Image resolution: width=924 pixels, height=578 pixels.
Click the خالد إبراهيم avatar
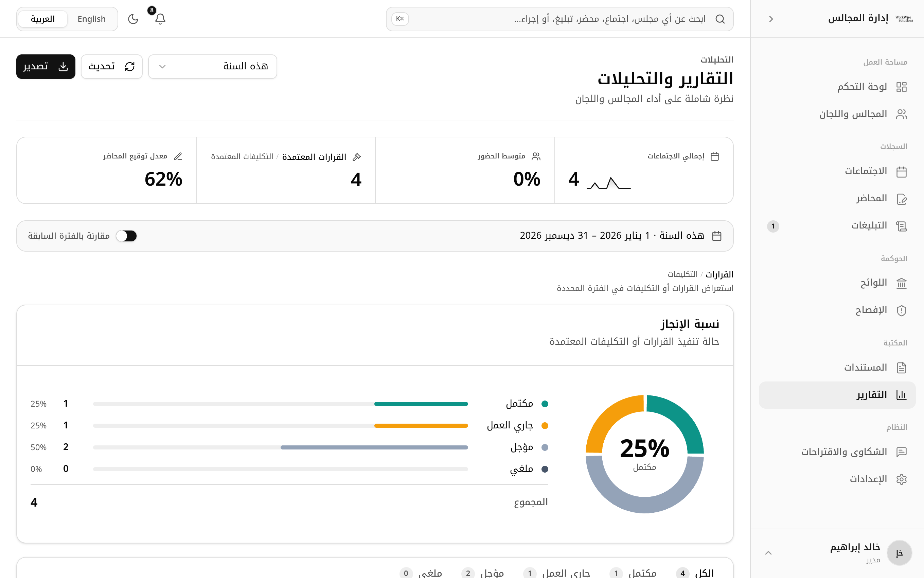pyautogui.click(x=899, y=553)
